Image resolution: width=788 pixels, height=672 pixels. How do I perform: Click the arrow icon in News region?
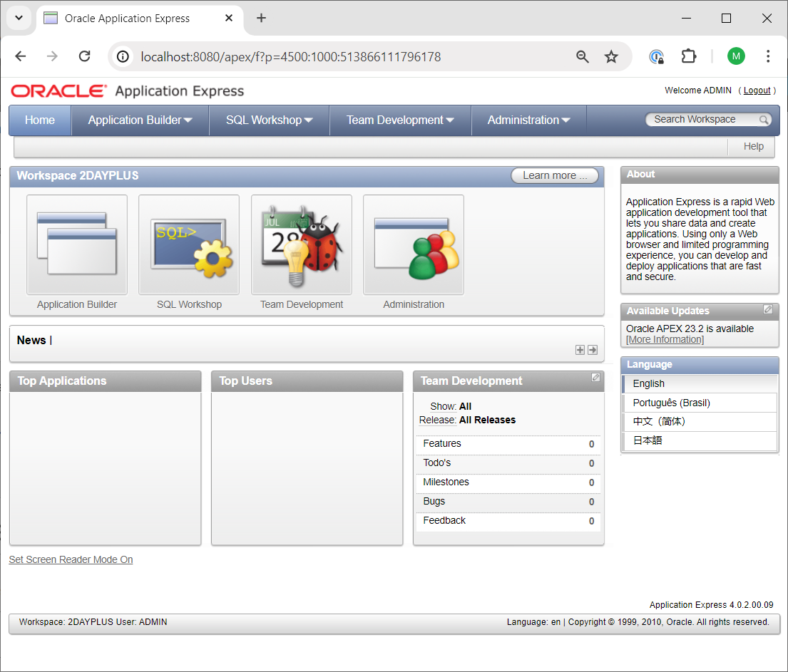pyautogui.click(x=593, y=350)
